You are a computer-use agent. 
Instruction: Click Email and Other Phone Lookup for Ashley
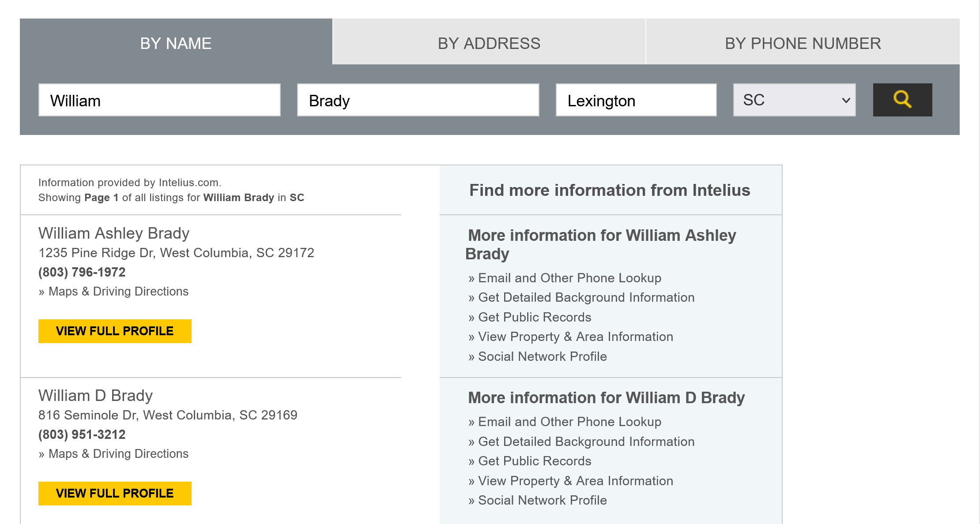[569, 278]
